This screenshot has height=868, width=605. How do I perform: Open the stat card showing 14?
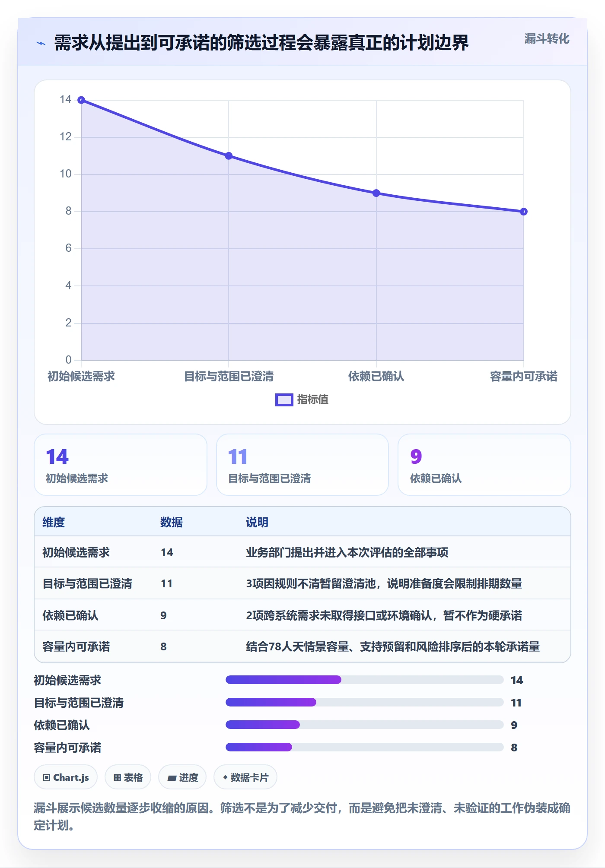[121, 465]
